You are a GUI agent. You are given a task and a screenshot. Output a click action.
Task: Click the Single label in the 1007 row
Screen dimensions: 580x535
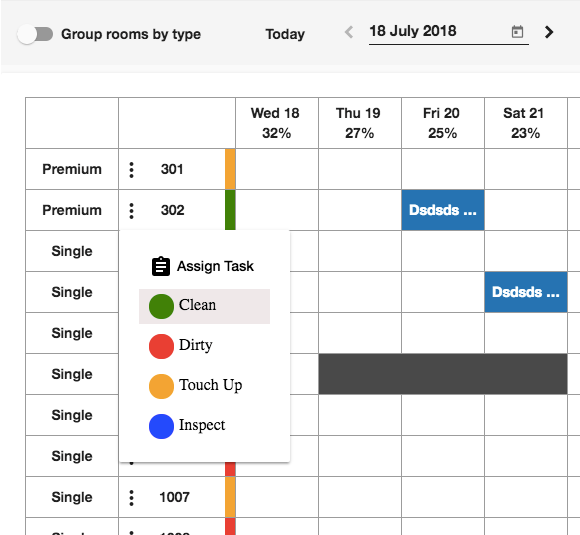click(72, 497)
